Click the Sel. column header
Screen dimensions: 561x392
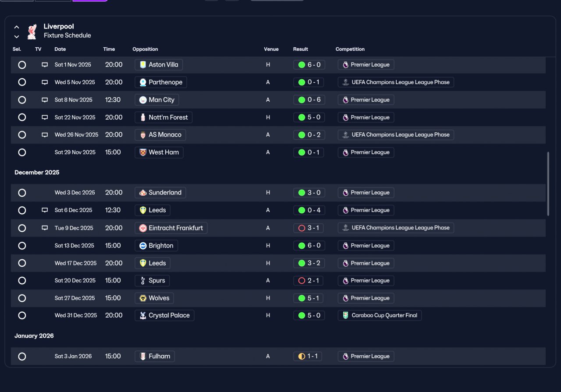pos(17,49)
